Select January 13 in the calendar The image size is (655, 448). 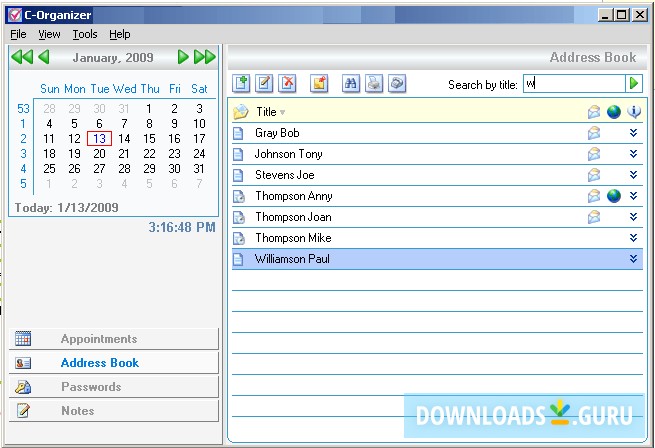[x=99, y=139]
